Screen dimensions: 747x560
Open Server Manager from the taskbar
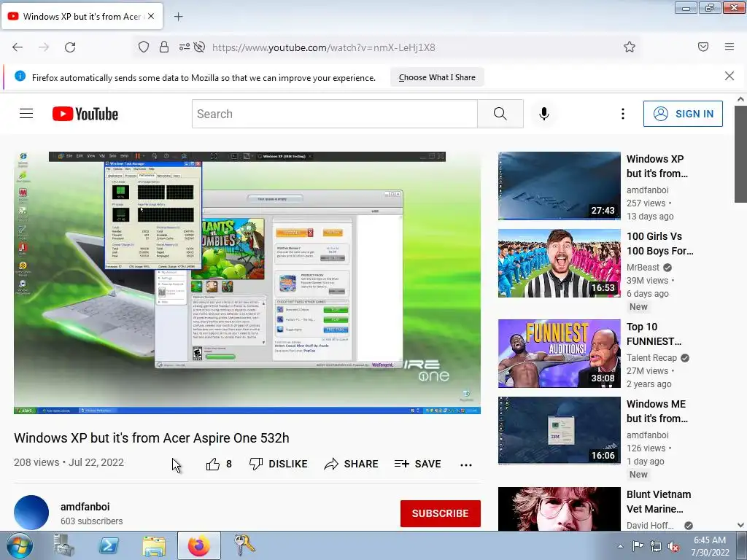64,545
